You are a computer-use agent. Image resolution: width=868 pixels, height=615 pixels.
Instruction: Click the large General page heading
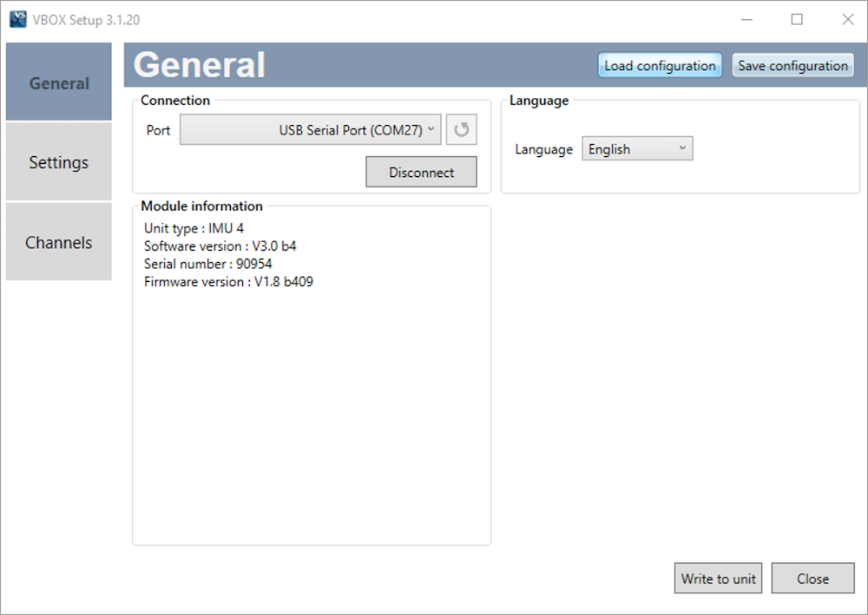click(x=200, y=65)
